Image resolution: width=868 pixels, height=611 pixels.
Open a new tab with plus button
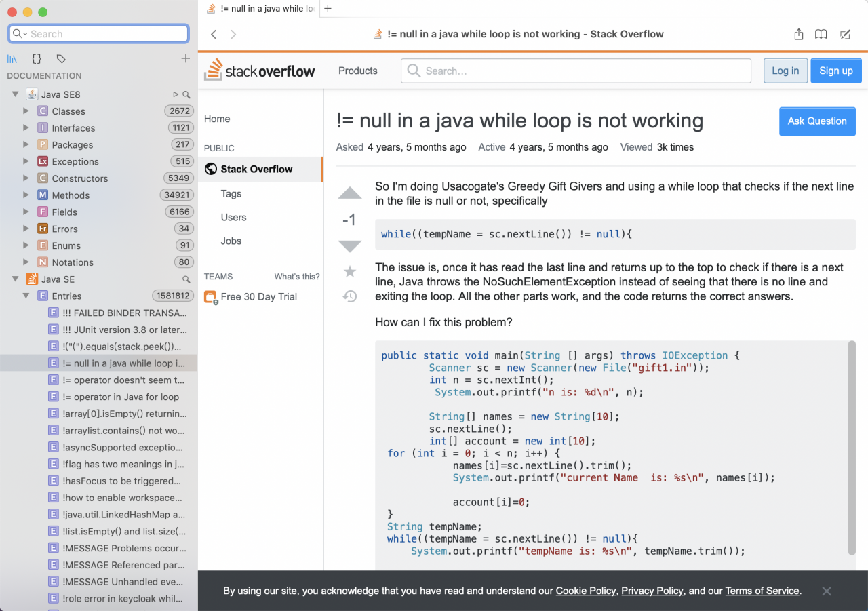tap(328, 9)
